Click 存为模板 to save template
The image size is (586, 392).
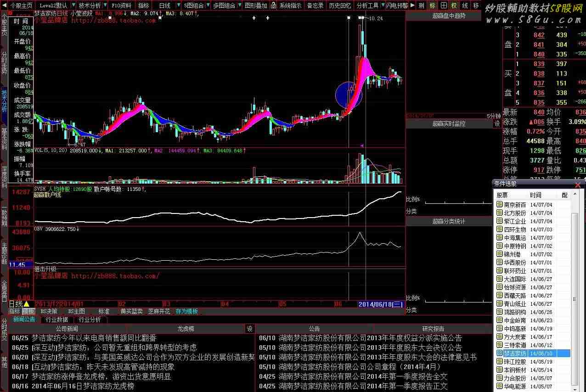[186, 311]
